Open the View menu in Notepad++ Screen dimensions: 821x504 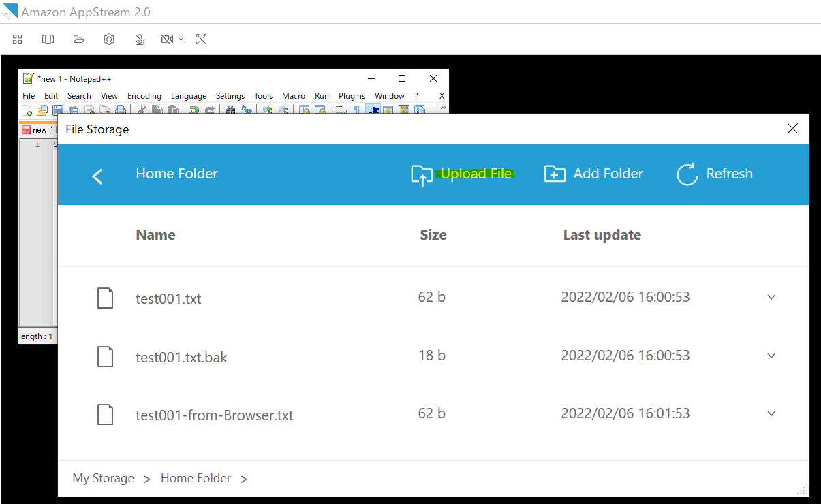[109, 96]
